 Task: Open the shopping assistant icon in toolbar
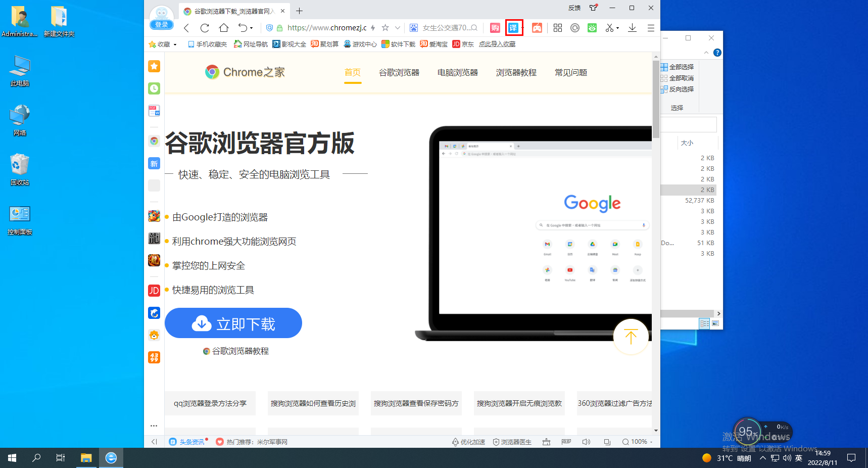pos(495,28)
